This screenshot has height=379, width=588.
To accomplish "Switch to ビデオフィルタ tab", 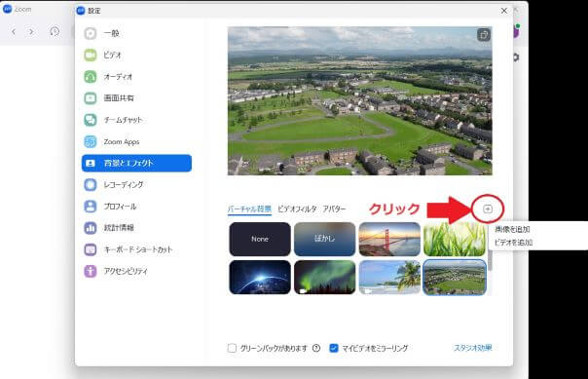I will (297, 209).
